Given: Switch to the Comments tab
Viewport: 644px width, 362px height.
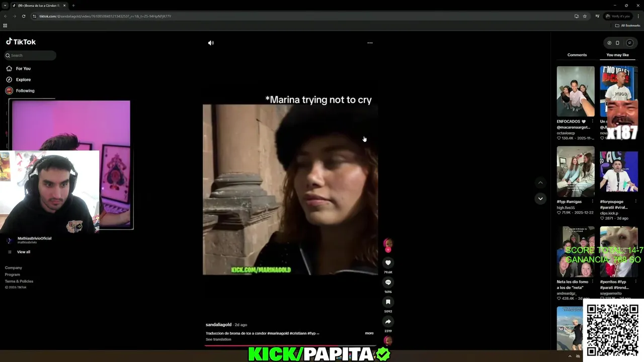Looking at the screenshot, I should point(577,55).
